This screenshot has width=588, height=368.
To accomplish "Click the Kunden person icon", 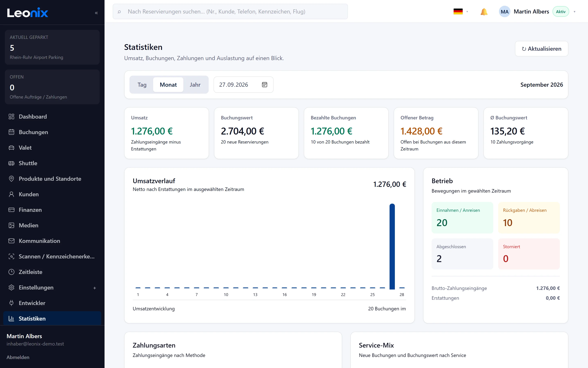I will pos(11,194).
